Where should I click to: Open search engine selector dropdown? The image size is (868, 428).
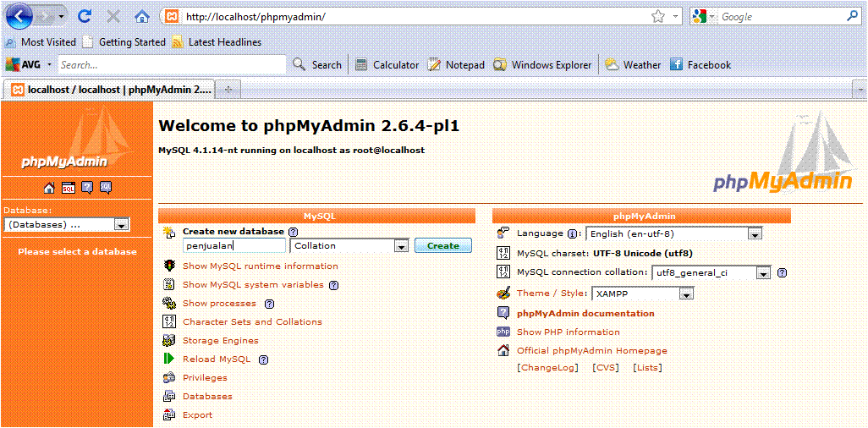(711, 17)
